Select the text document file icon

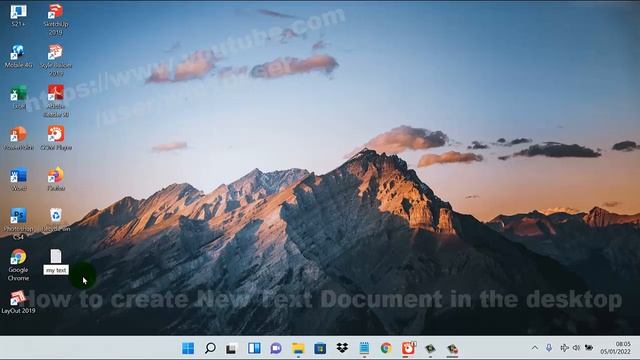56,256
